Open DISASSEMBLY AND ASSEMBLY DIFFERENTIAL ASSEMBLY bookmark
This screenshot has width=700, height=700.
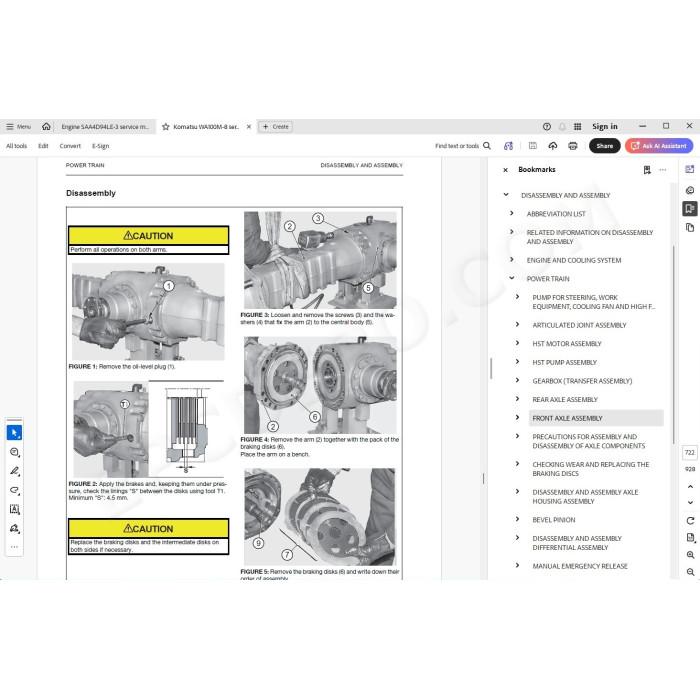[x=577, y=543]
